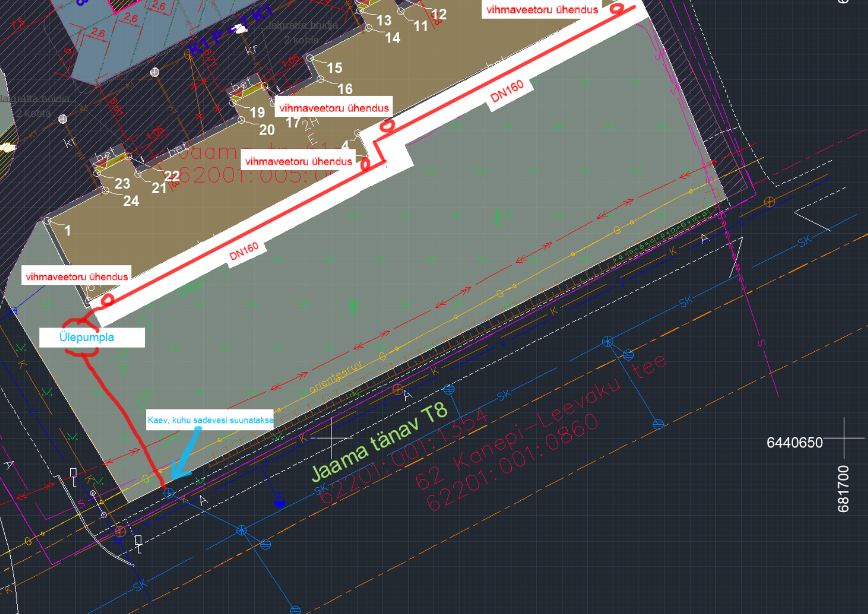Click the 6440650 coordinate label
Viewport: 868px width, 614px height.
click(x=794, y=443)
